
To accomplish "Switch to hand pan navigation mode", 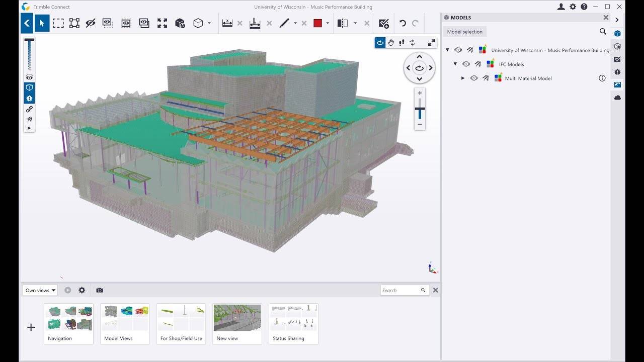I will [391, 43].
